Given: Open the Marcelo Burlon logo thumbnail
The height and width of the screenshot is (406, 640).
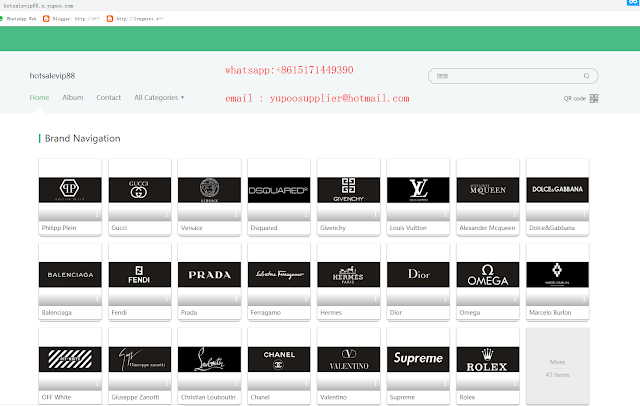Looking at the screenshot, I should 558,275.
